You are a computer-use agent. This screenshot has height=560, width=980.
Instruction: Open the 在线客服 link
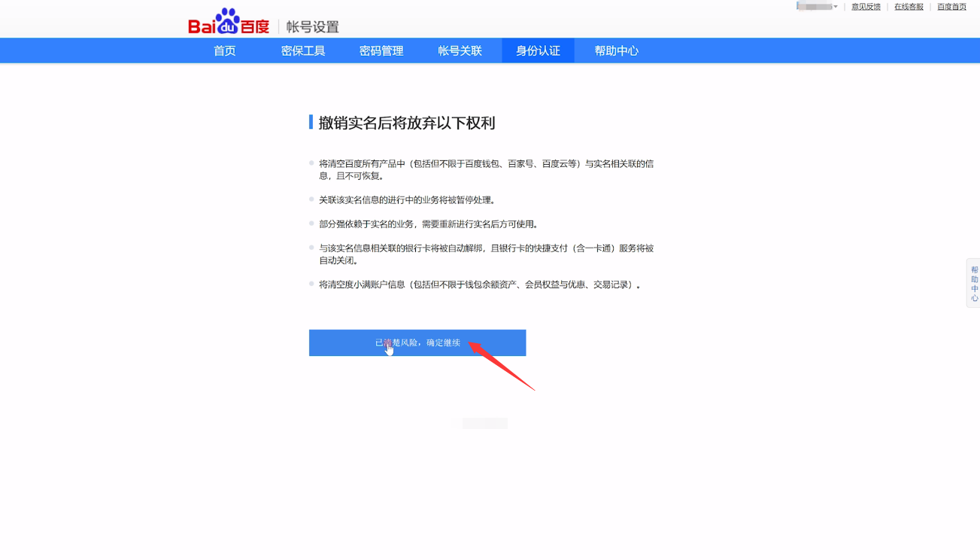(909, 7)
